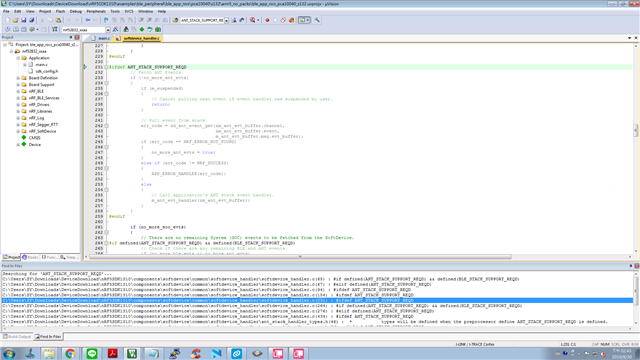Collapse the Application folder in project tree
Viewport: 640px width, 360px height.
click(18, 58)
